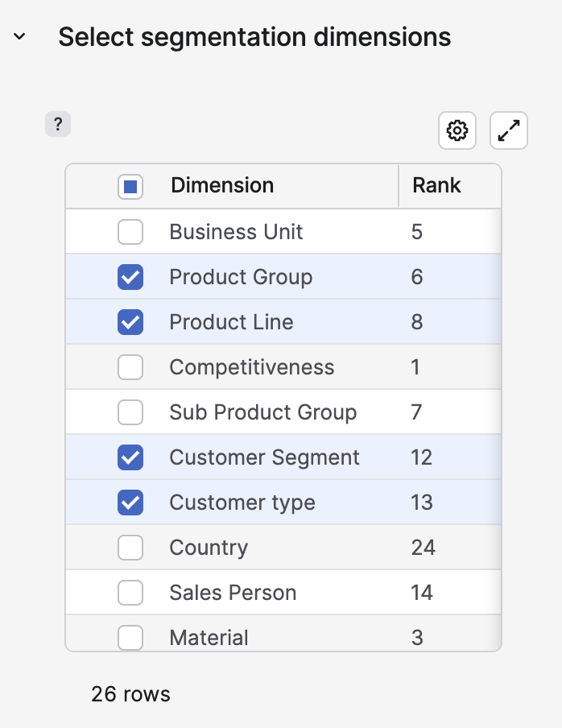Enable the Competitiveness dimension checkbox
Screen dimensions: 562x728
pos(130,367)
